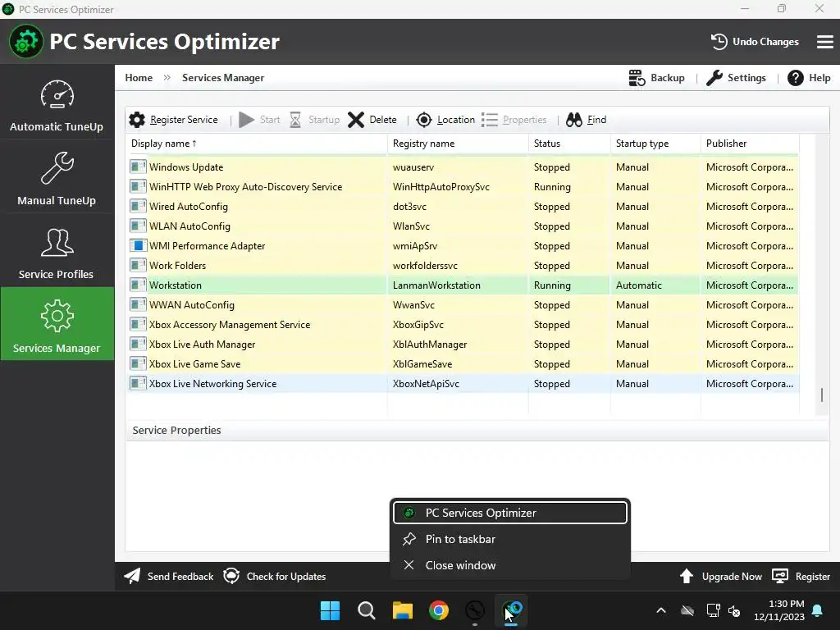This screenshot has width=840, height=630.
Task: Click the Undo Changes button
Action: coord(755,42)
